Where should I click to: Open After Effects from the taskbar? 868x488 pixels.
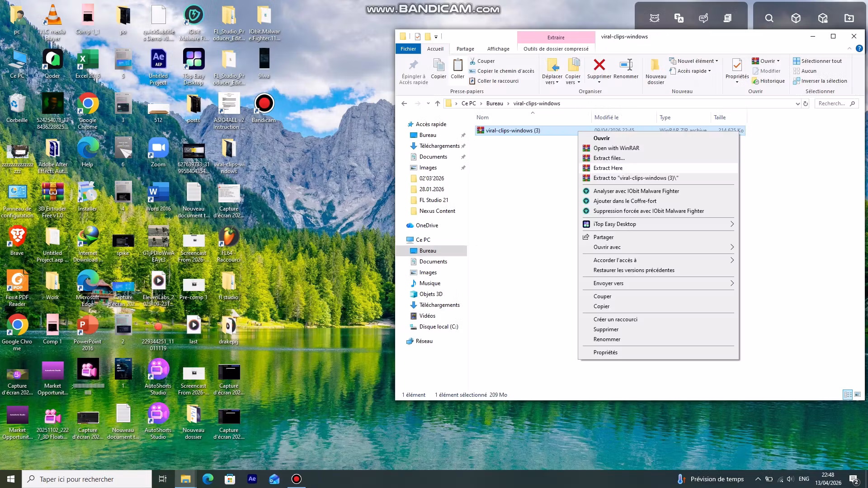(x=252, y=479)
